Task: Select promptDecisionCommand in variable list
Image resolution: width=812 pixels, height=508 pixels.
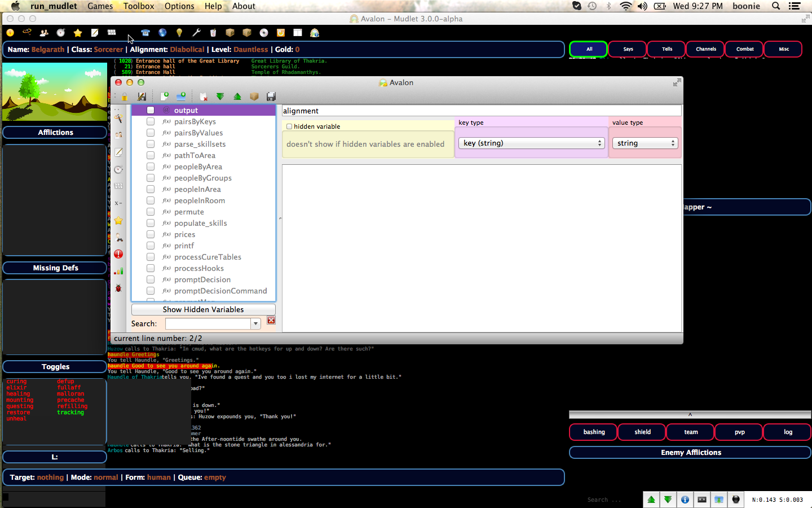Action: (x=220, y=291)
